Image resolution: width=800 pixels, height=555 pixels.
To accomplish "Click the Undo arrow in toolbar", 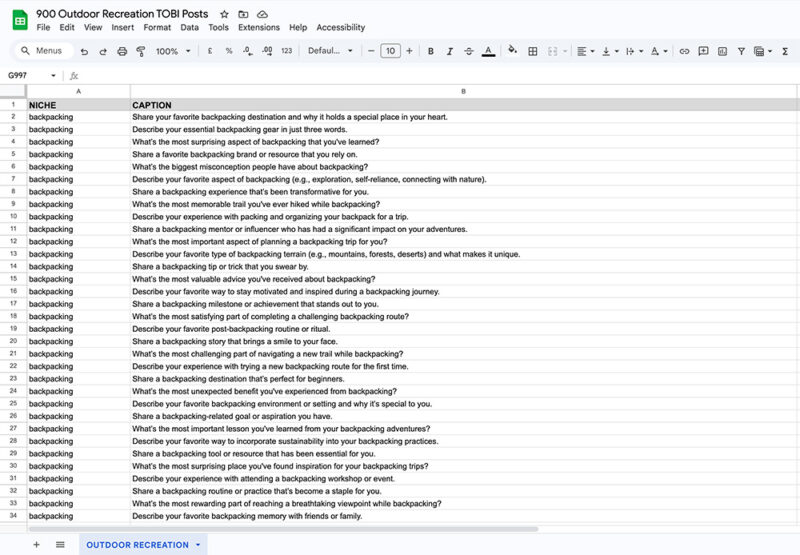I will pos(84,51).
